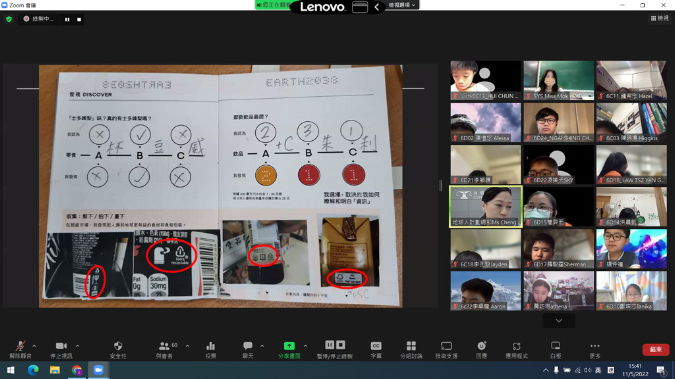
Task: Open the Breakout Rooms grid icon
Action: (x=411, y=349)
